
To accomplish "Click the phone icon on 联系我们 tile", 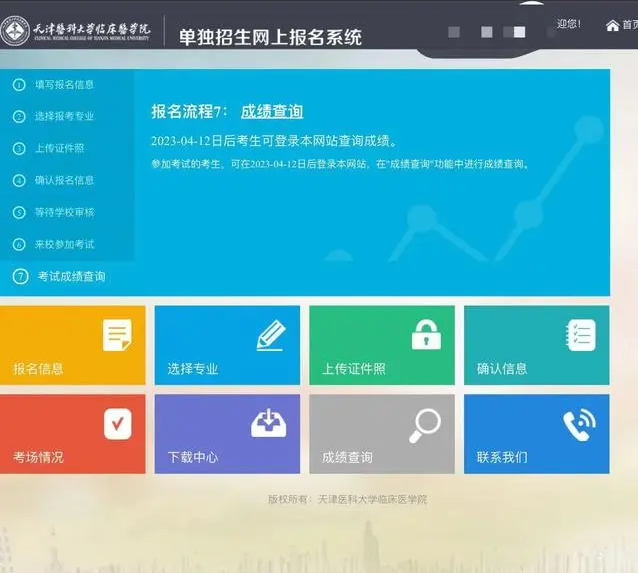I will tap(578, 425).
